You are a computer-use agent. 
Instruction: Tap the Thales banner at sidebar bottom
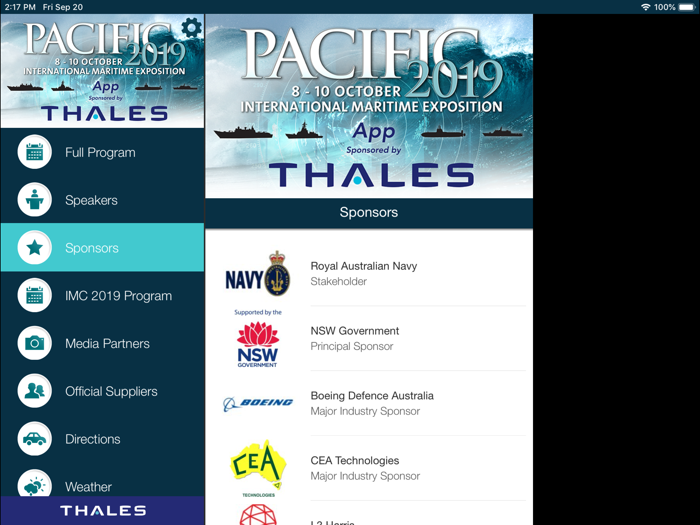coord(102,511)
